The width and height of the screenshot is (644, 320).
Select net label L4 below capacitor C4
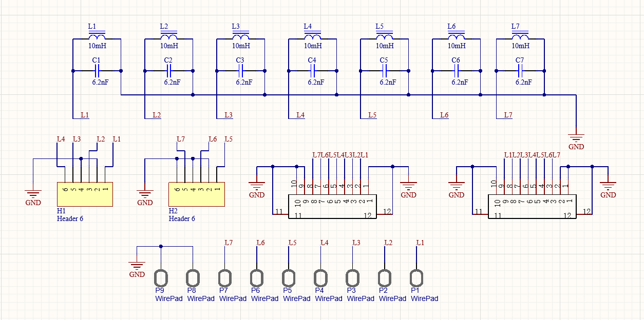tap(300, 115)
